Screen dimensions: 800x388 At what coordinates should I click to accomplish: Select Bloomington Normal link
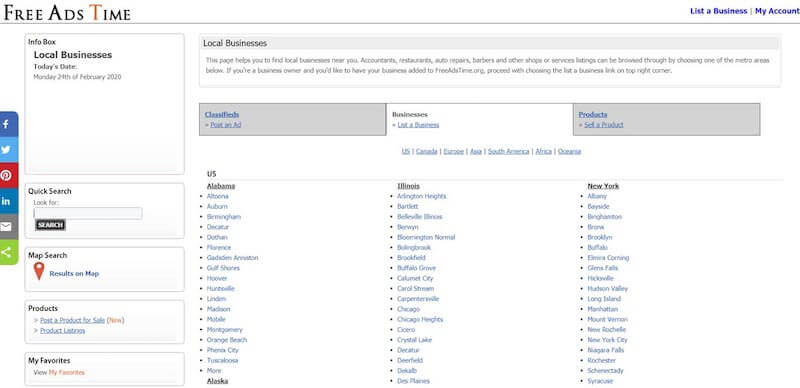tap(426, 237)
